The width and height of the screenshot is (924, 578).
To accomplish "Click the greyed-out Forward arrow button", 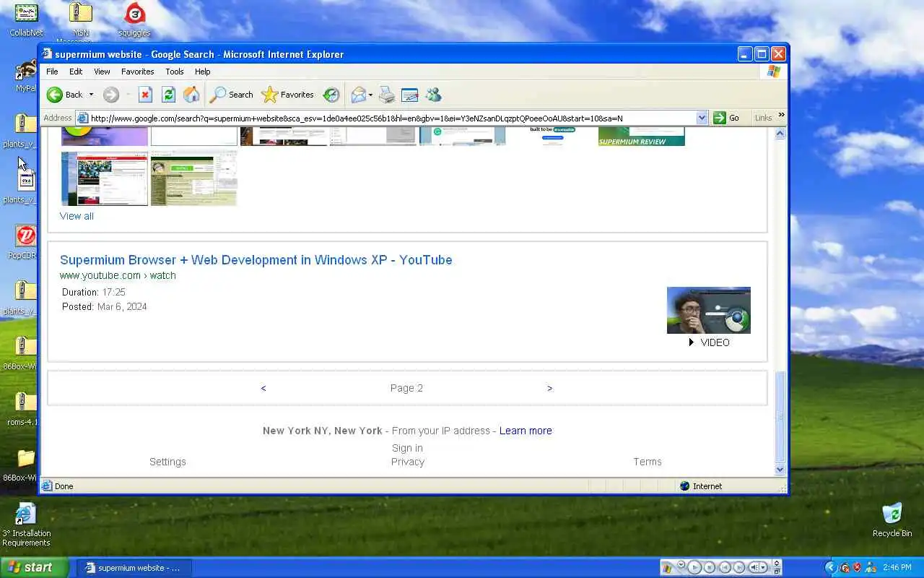I will (110, 95).
